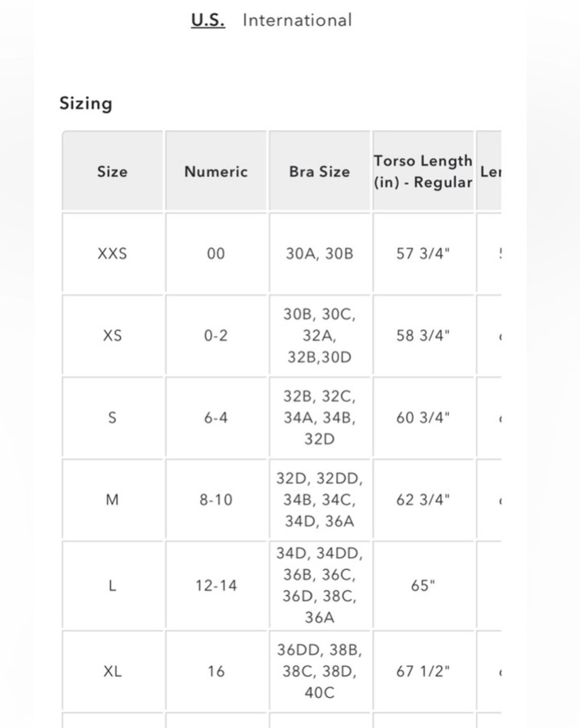The width and height of the screenshot is (580, 728).
Task: Click the 30A, 30B bra size cell
Action: pyautogui.click(x=319, y=253)
